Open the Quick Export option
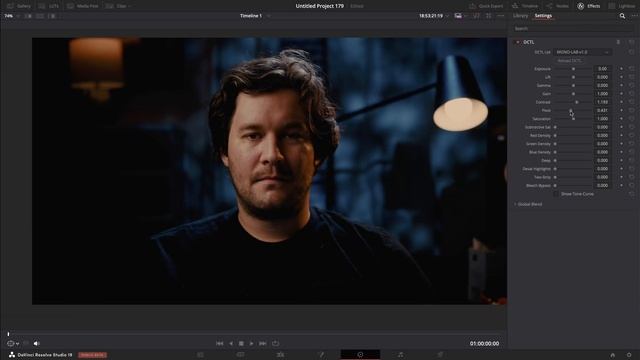Viewport: 640px width, 360px height. (x=486, y=6)
